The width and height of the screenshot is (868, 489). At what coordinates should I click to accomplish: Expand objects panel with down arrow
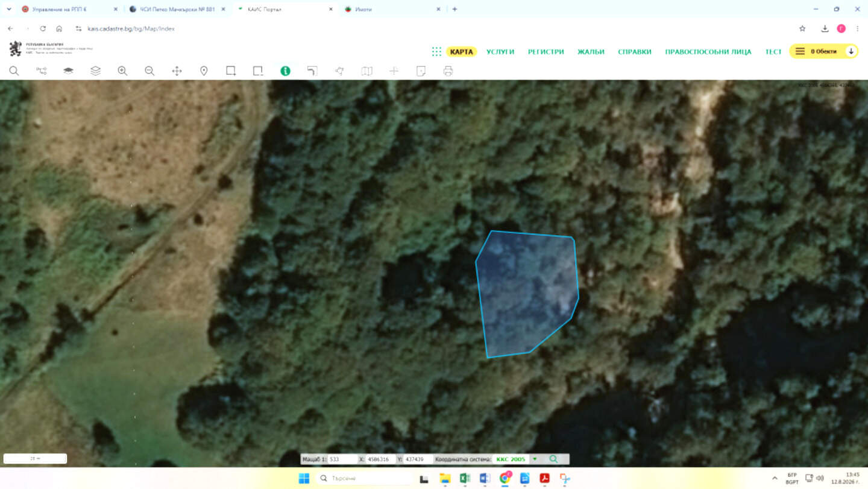tap(851, 51)
